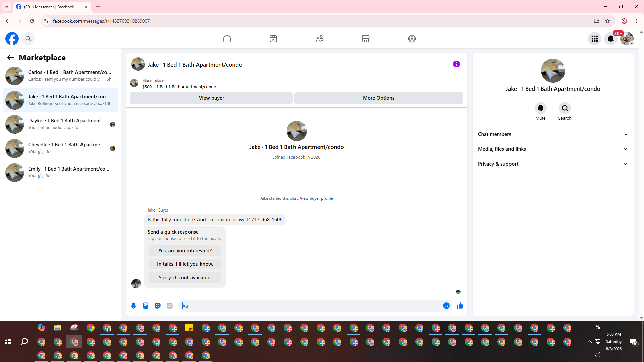The width and height of the screenshot is (644, 362).
Task: Go to the Home feed icon
Action: (227, 39)
